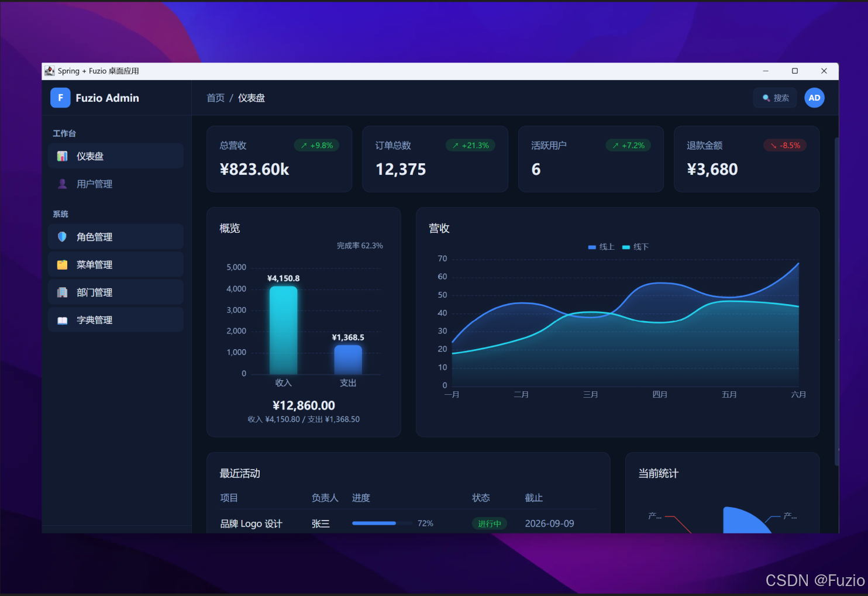
Task: Click the +7.2% trend badge on 活跃用户
Action: (628, 145)
